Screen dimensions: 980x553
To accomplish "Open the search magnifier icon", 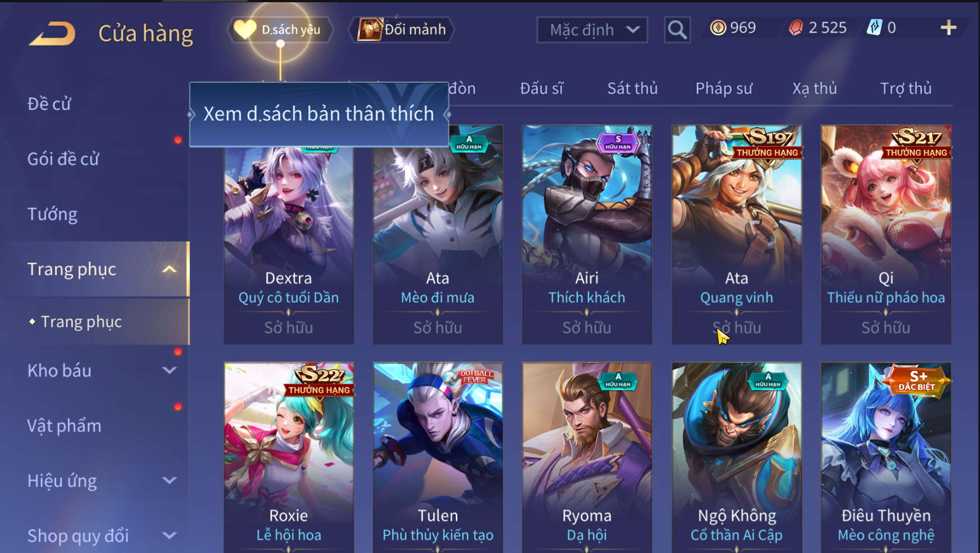I will [677, 30].
